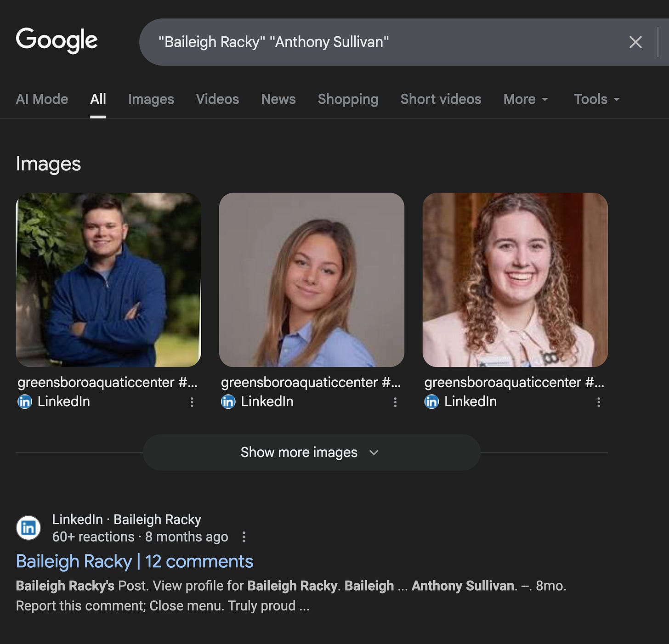Expand Show more images
Image resolution: width=669 pixels, height=644 pixels.
312,452
